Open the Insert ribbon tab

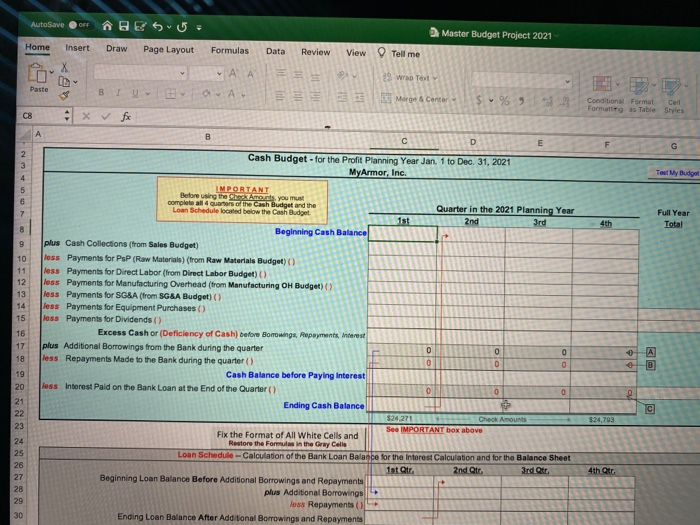[77, 48]
